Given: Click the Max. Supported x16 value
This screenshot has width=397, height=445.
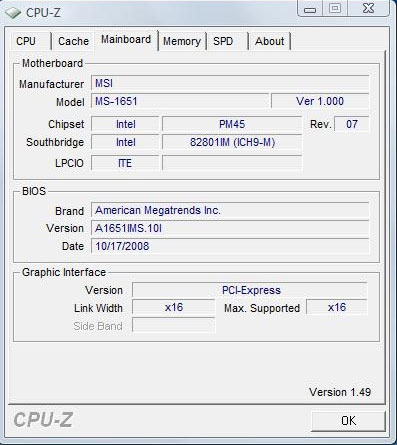Looking at the screenshot, I should point(337,307).
